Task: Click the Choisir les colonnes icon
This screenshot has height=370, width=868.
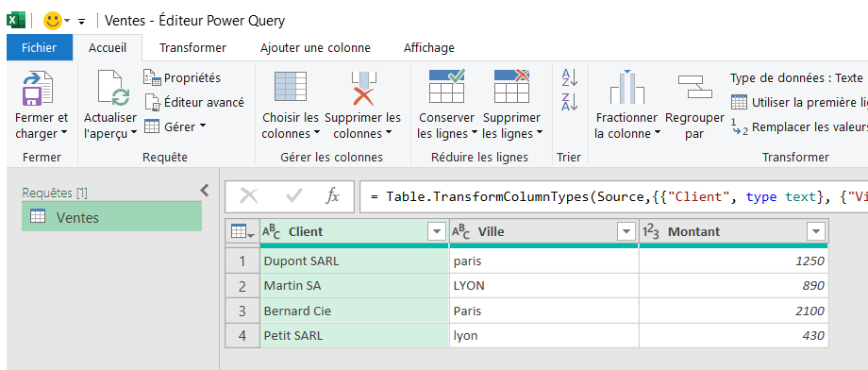Action: pos(291,87)
